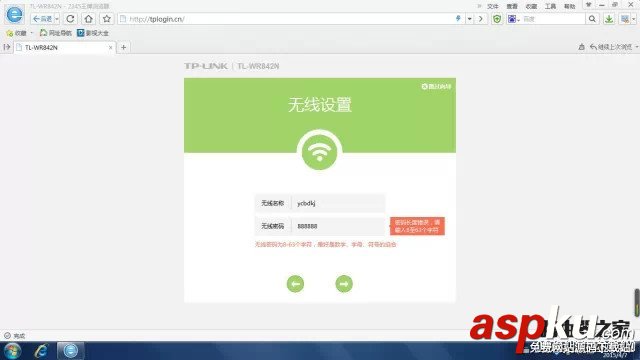This screenshot has width=640, height=360.
Task: Click the 2345 browser logo icon
Action: click(14, 15)
